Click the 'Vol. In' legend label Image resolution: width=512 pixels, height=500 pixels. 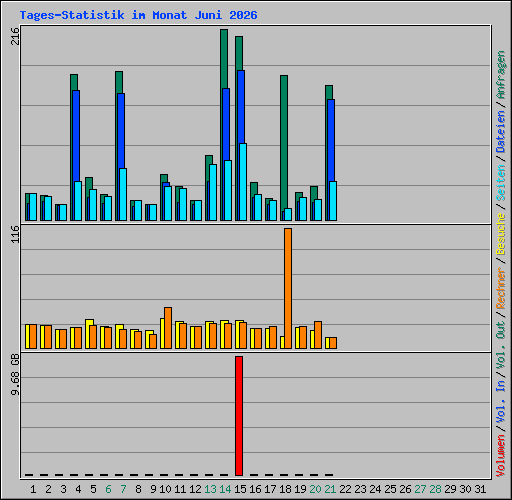coord(501,401)
